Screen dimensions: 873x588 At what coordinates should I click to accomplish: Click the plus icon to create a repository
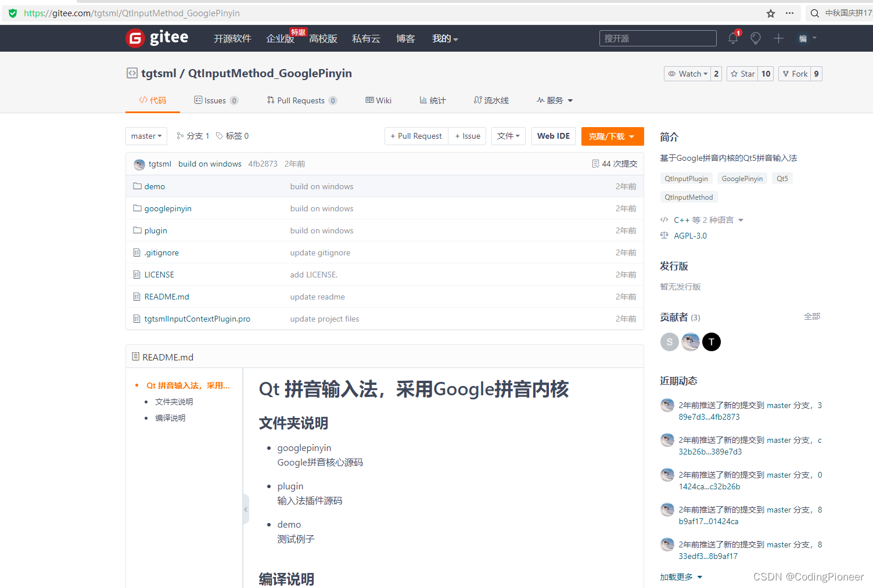778,38
